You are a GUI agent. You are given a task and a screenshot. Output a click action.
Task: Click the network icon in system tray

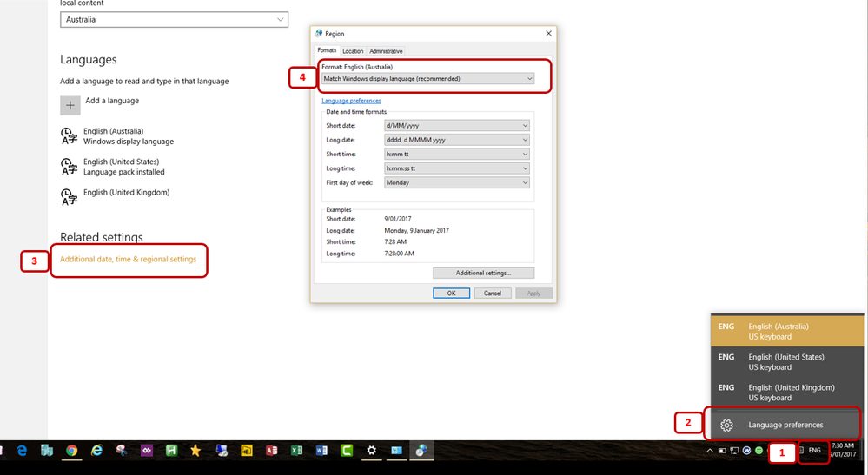pos(734,451)
